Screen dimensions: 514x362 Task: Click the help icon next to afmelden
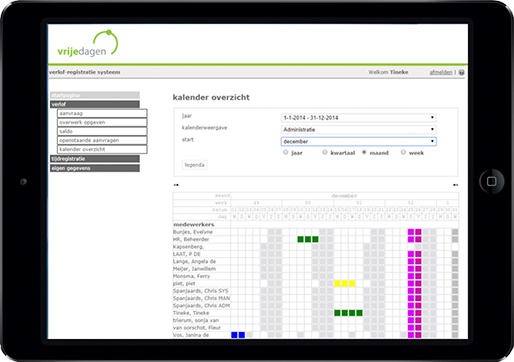click(x=461, y=72)
